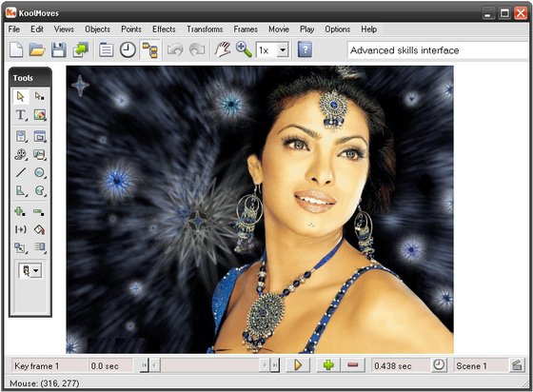Click the clock icon in the top toolbar
The width and height of the screenshot is (533, 392).
click(x=128, y=49)
